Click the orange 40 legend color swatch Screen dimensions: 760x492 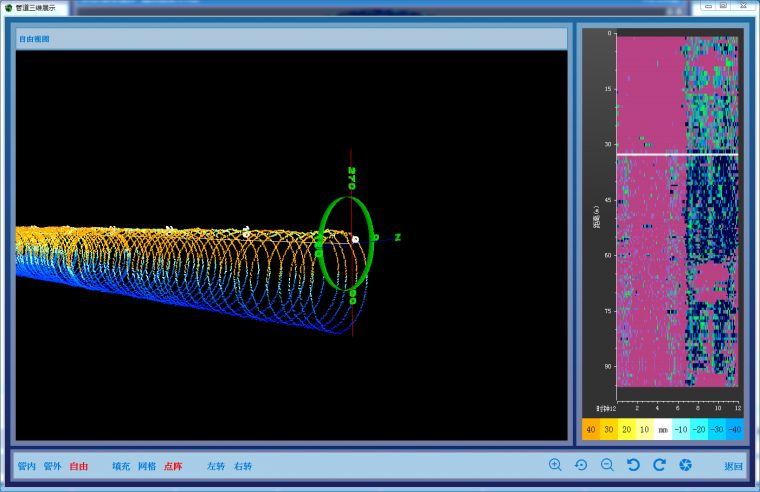click(x=591, y=429)
